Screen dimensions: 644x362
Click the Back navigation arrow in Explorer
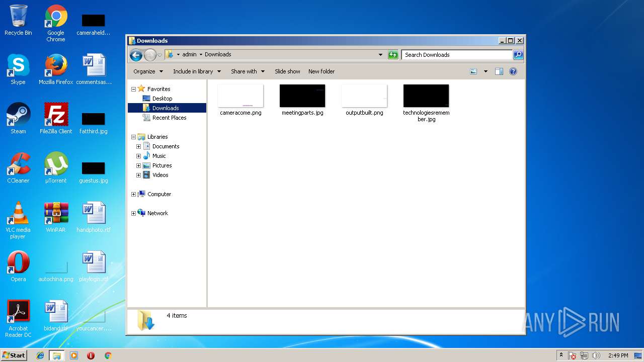coord(136,55)
